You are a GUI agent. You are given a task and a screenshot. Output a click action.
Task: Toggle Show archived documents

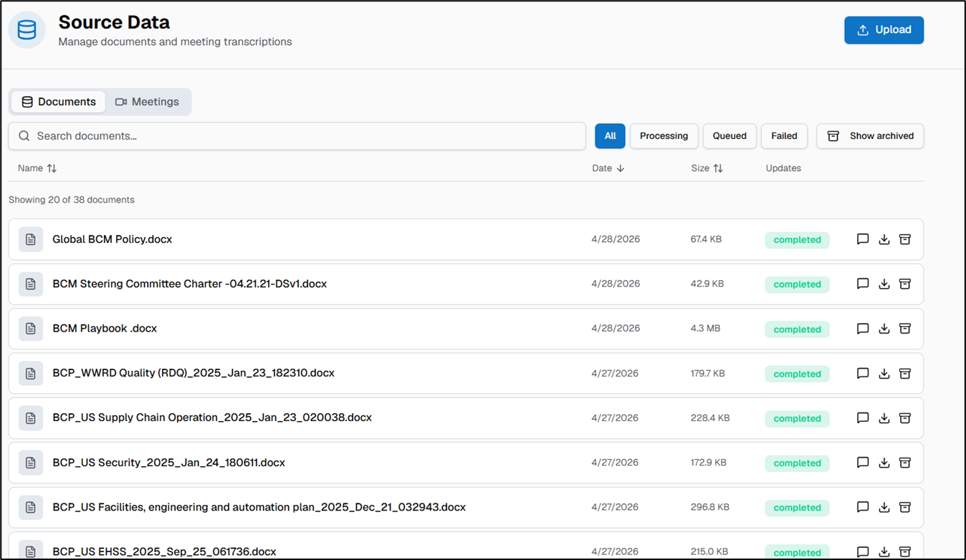click(870, 136)
